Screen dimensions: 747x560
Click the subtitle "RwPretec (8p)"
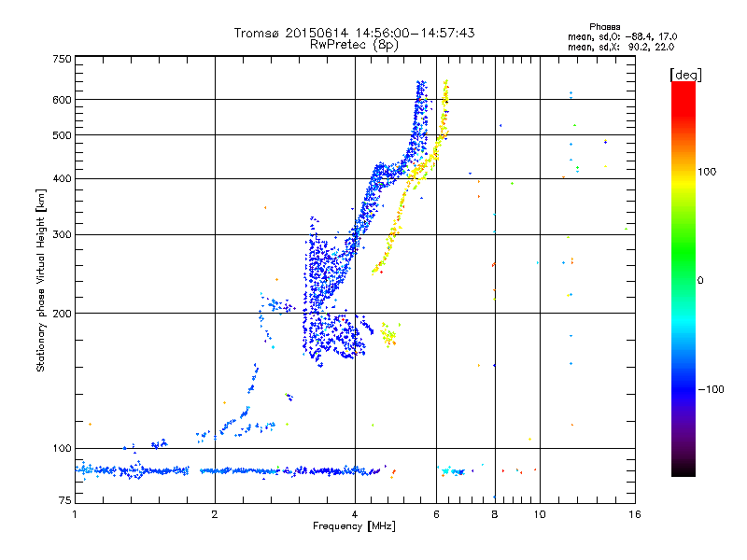coord(354,45)
